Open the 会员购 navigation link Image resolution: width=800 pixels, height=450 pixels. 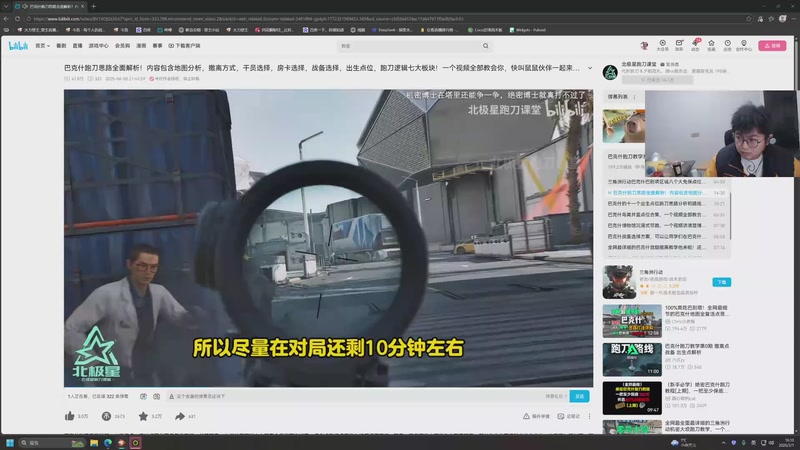point(122,46)
